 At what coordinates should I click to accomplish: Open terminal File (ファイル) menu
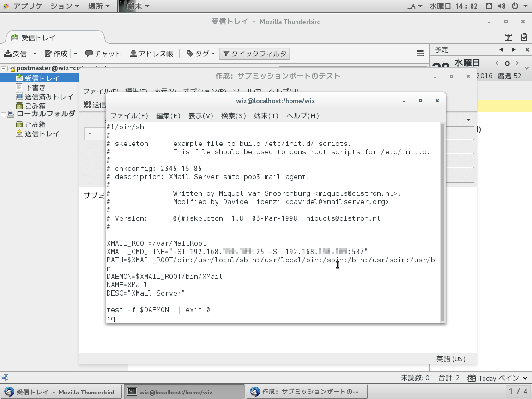[129, 116]
